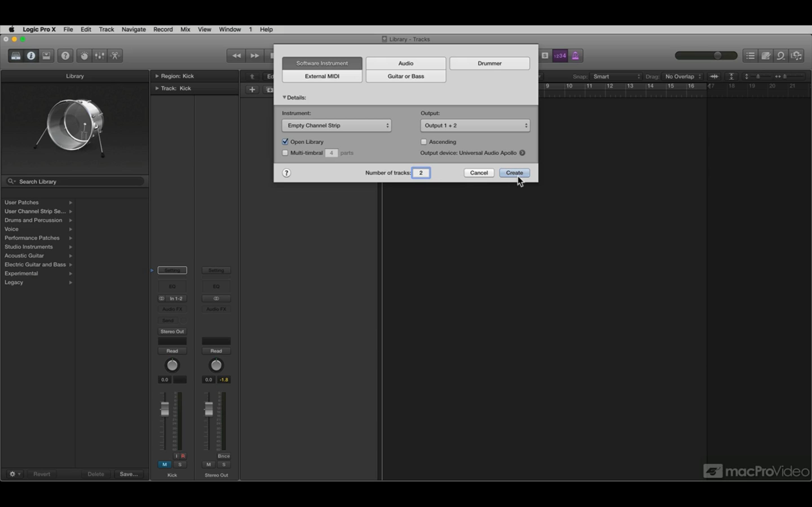Screen dimensions: 812x507
Task: Open the List Editors icon
Action: pyautogui.click(x=751, y=56)
